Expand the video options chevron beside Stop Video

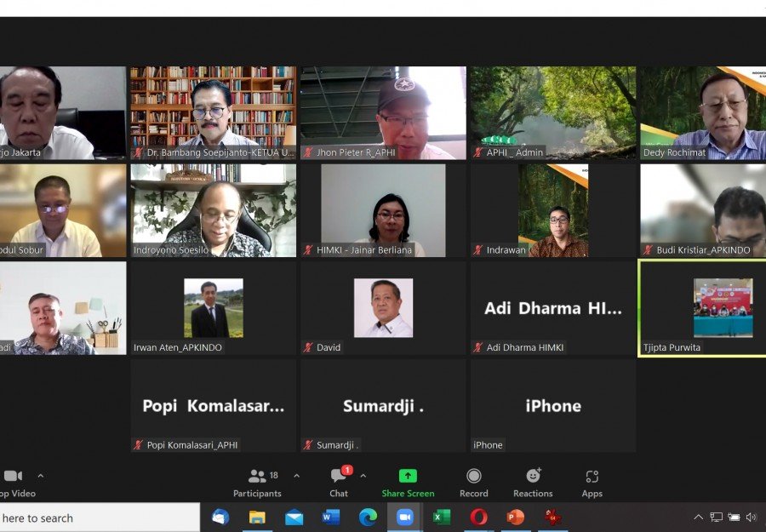click(41, 476)
